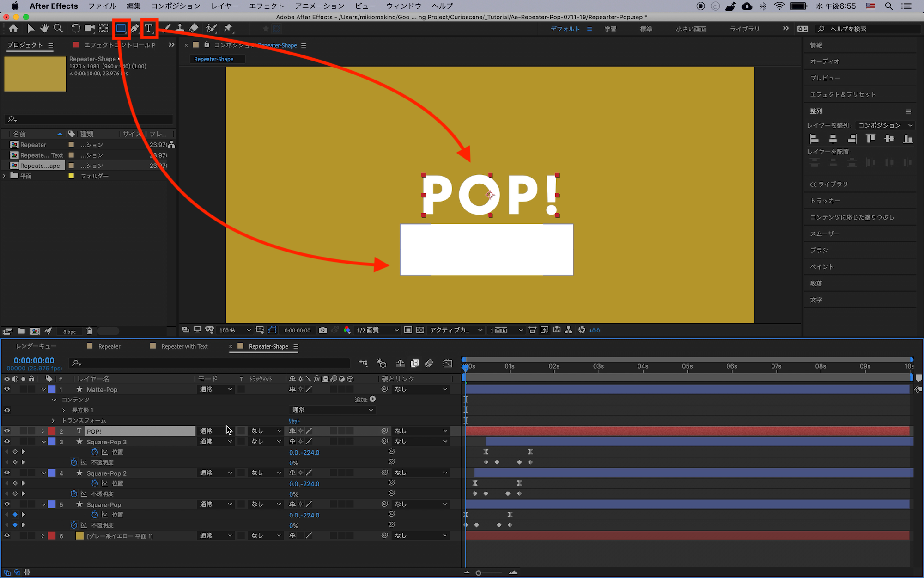Screen dimensions: 924x578
Task: Select the Zoom magnifier tool
Action: [58, 28]
